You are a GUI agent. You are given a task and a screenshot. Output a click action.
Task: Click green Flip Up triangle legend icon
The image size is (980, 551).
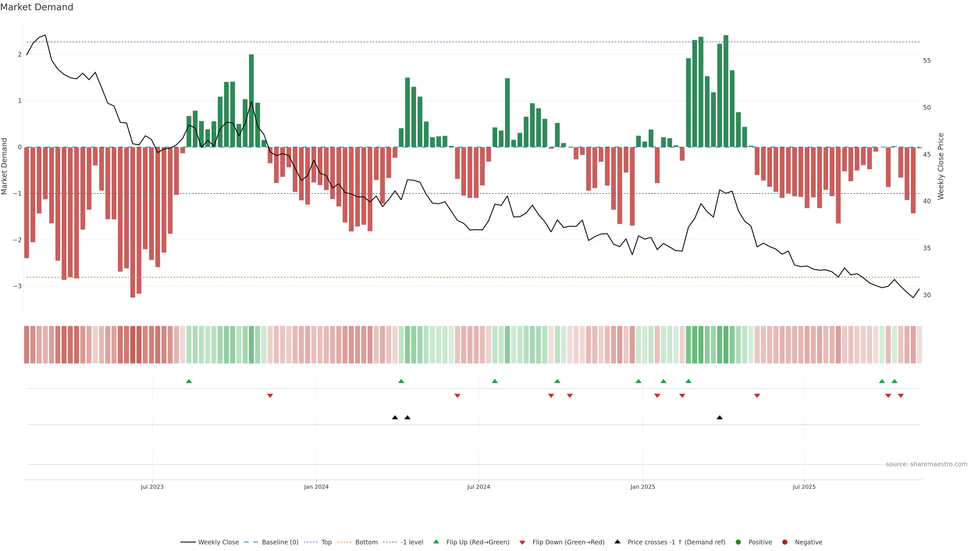click(x=436, y=542)
